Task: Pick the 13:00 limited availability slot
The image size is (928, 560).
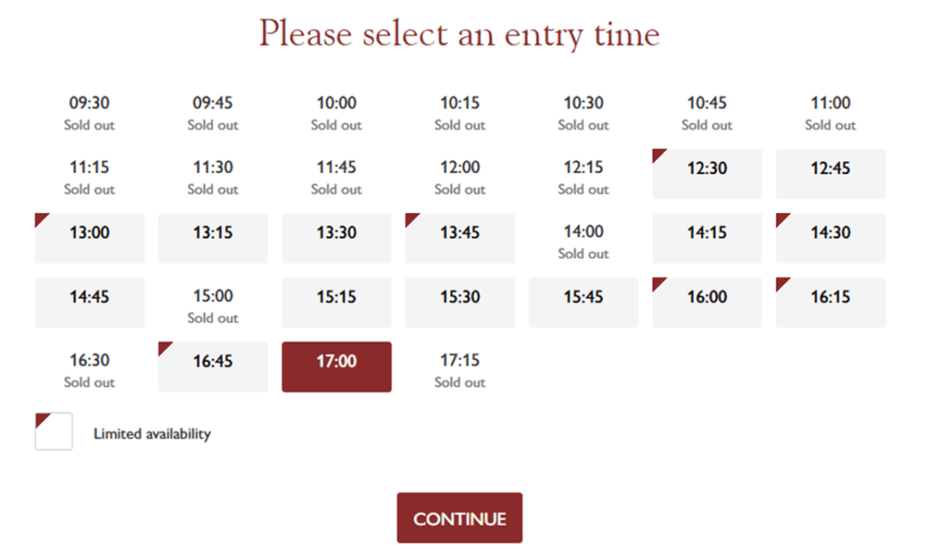Action: 90,238
